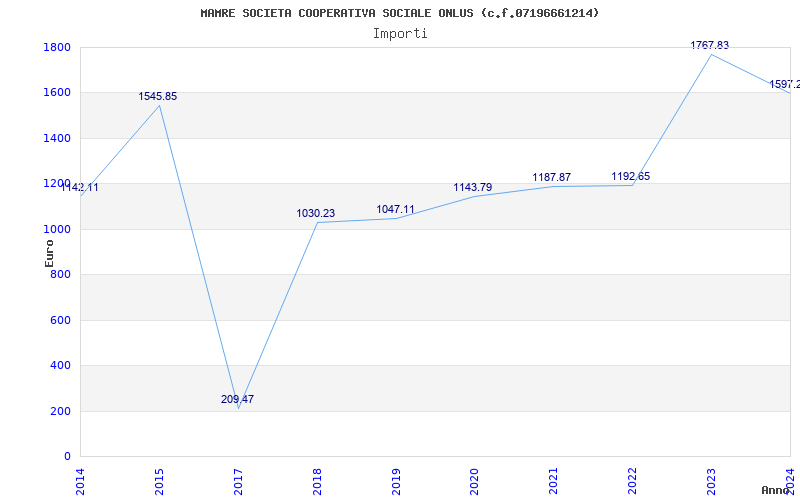Click the 400 y-axis tick label
Image resolution: width=800 pixels, height=500 pixels.
[x=61, y=366]
